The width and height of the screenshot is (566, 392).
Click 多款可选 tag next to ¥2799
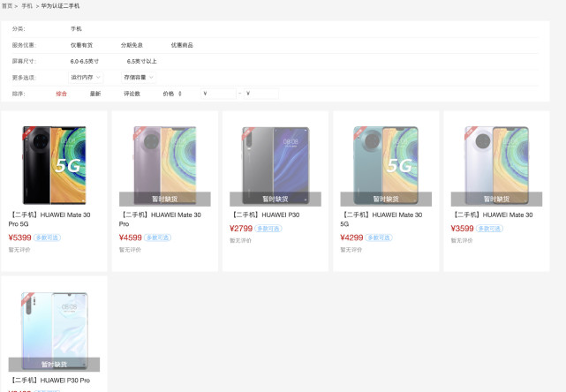point(268,229)
